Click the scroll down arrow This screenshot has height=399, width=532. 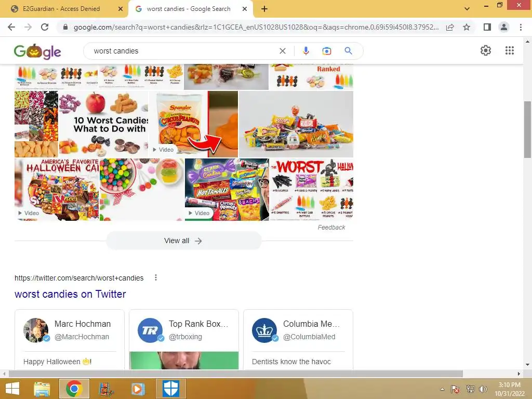coord(528,365)
